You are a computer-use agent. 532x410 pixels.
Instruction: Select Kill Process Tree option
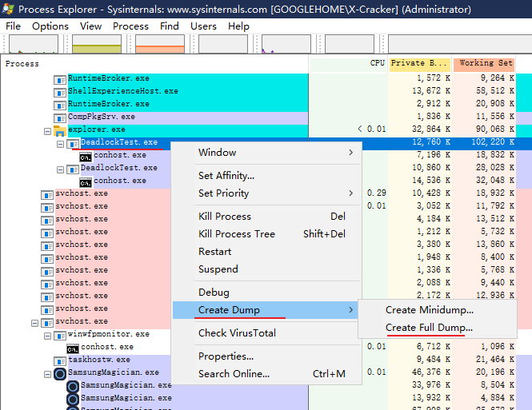266,234
